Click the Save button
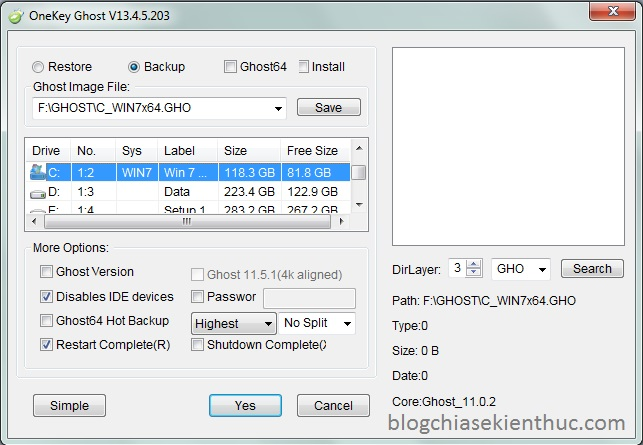 [328, 107]
